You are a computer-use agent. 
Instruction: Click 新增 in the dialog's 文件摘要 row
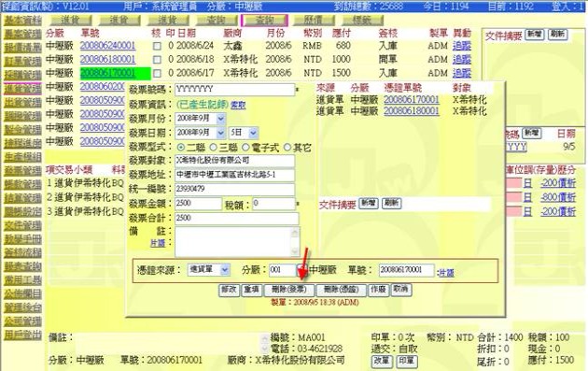click(369, 204)
